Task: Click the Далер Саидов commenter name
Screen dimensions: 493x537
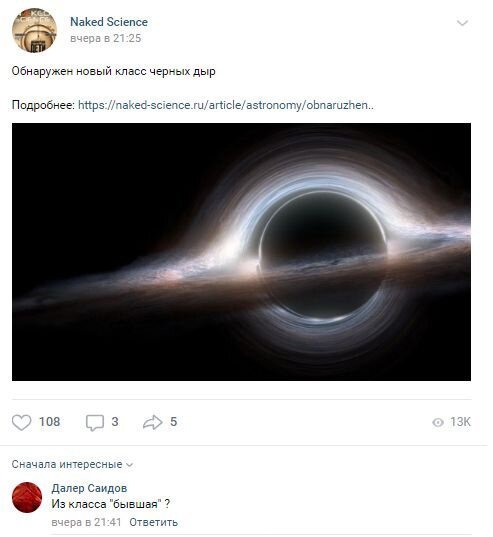Action: (x=89, y=488)
